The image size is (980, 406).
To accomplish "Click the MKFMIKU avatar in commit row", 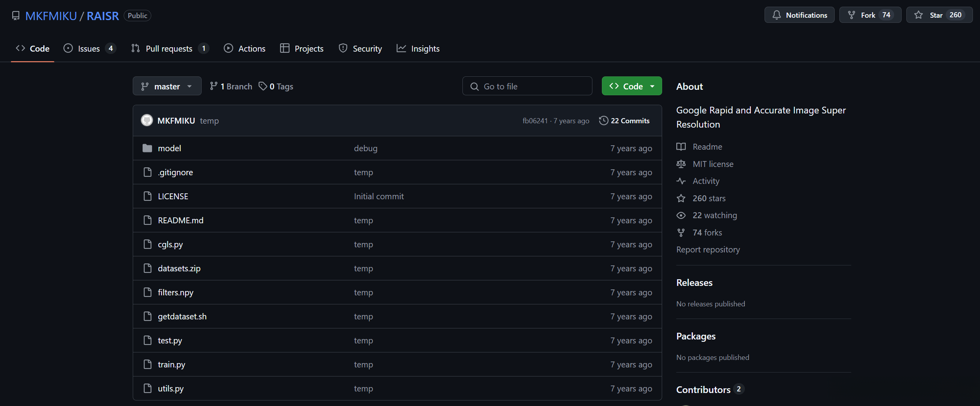I will pos(147,121).
